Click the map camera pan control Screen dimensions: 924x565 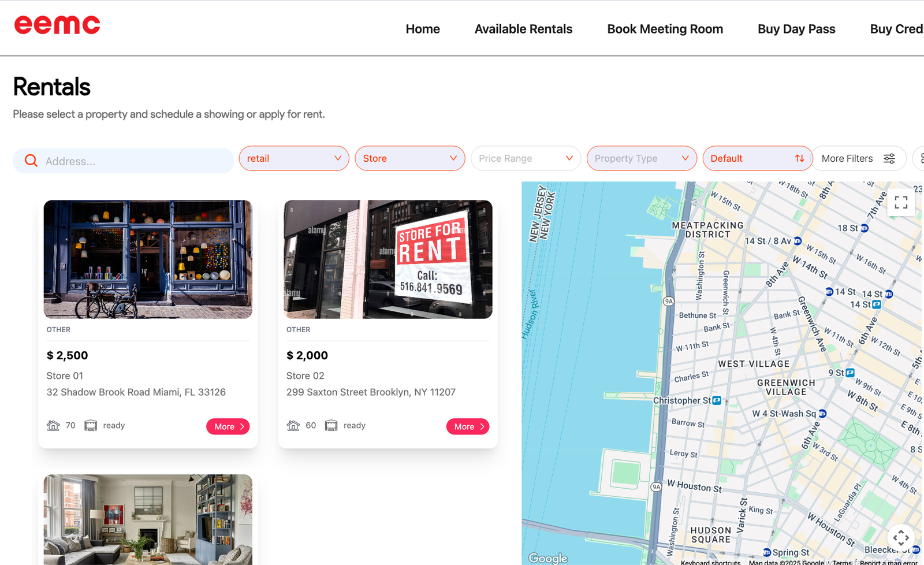click(x=901, y=538)
